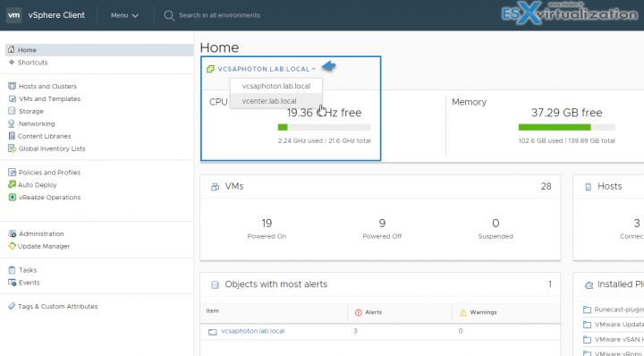
Task: Open the vcsaphoton.lab.local alerts link
Action: 252,331
